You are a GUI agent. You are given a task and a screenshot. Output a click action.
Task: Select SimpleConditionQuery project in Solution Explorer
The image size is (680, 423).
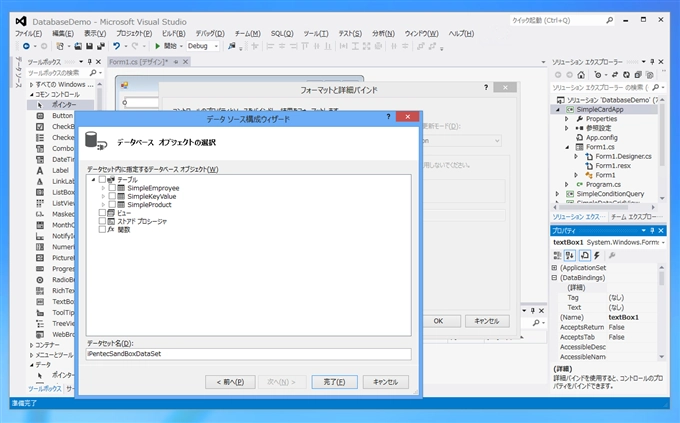(x=610, y=194)
